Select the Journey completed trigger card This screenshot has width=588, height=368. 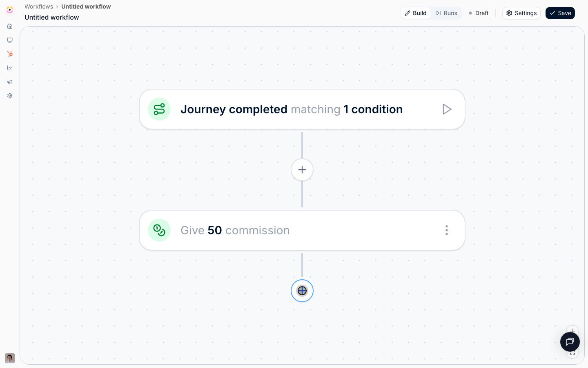click(302, 109)
